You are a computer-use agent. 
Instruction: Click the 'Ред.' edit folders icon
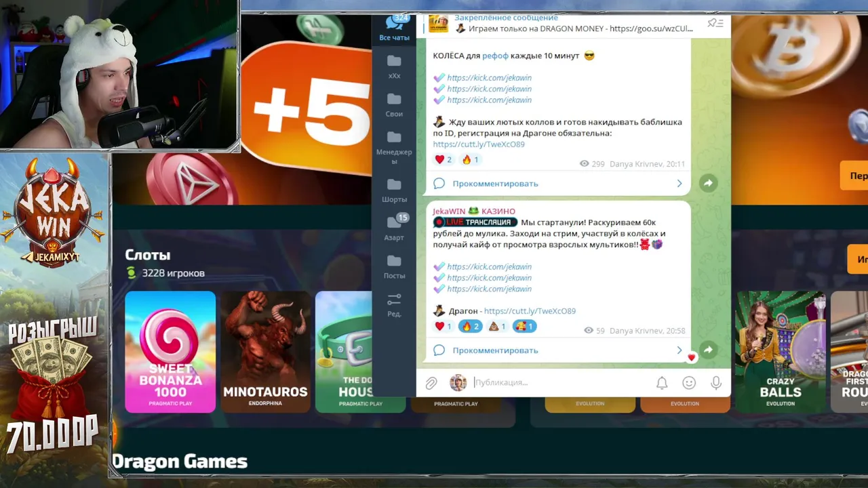tap(394, 305)
